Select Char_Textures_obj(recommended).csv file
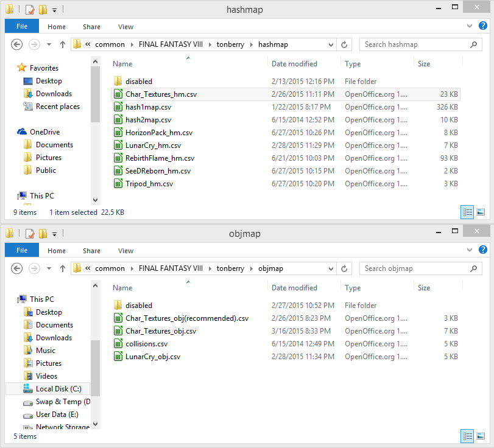Screen dimensions: 494x448 pyautogui.click(x=286, y=318)
